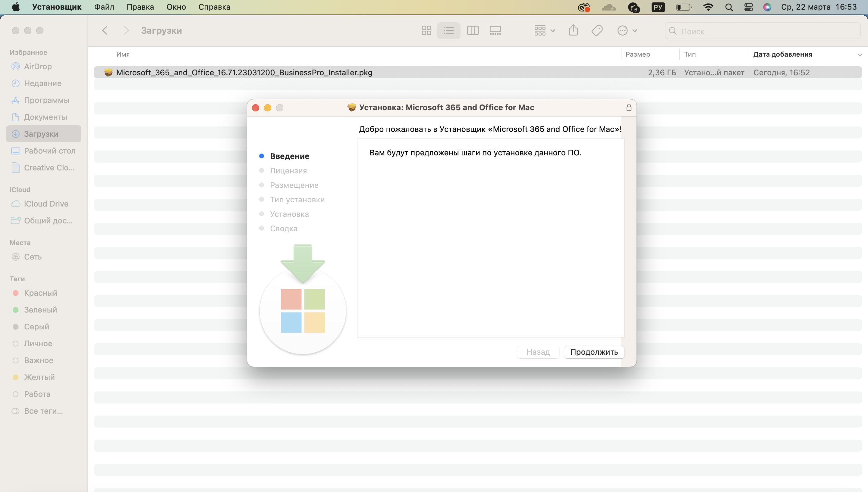Click Назад to go back in installer
Image resolution: width=868 pixels, height=492 pixels.
click(x=538, y=351)
